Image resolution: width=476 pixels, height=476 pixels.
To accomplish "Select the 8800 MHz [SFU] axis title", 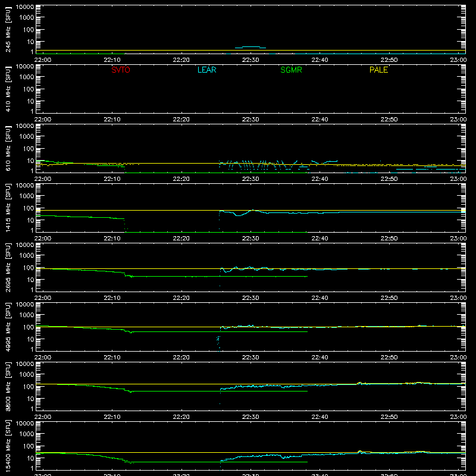I will [8, 387].
